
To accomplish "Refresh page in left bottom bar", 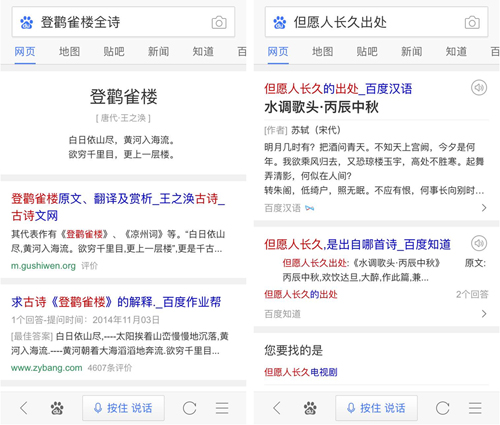I will tap(189, 408).
